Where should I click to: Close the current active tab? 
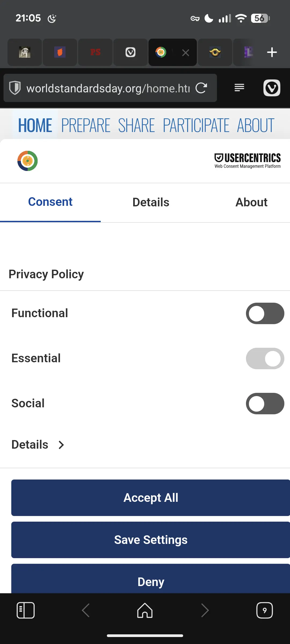point(186,53)
